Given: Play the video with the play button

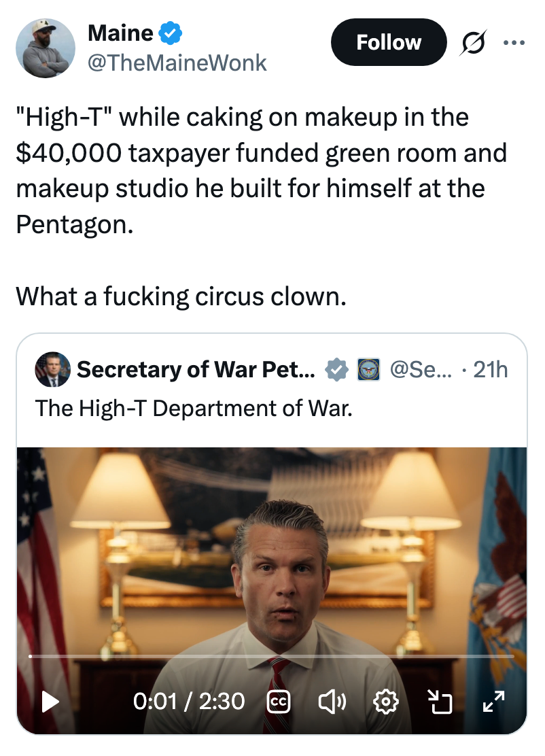Looking at the screenshot, I should coord(50,702).
